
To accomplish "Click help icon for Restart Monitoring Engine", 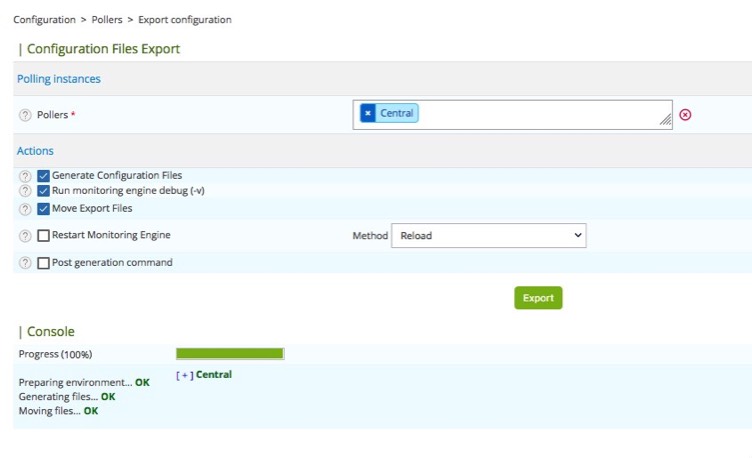I will click(25, 236).
